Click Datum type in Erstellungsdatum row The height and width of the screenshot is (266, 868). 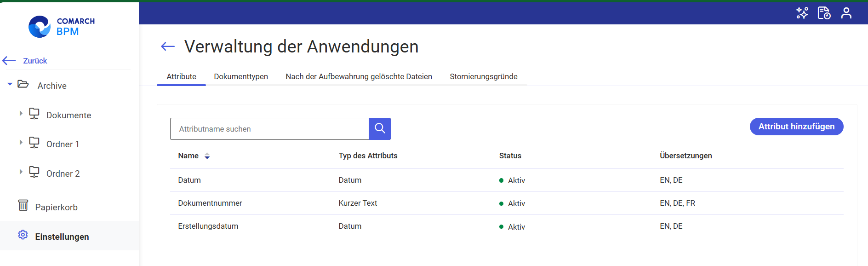click(350, 226)
